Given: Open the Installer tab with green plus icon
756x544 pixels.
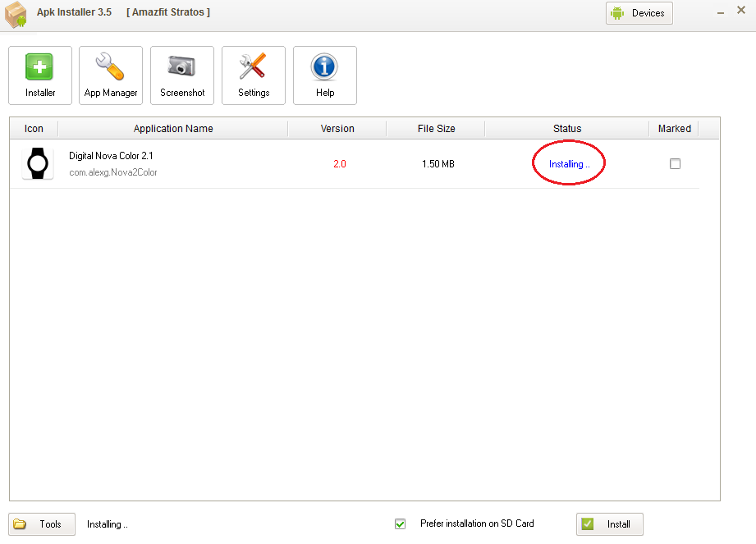Looking at the screenshot, I should point(40,75).
